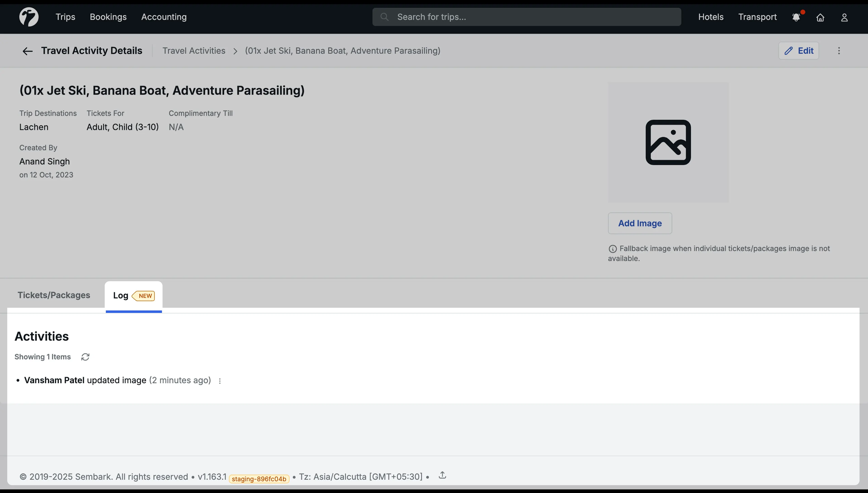Refresh the activities log list
This screenshot has height=493, width=868.
85,357
